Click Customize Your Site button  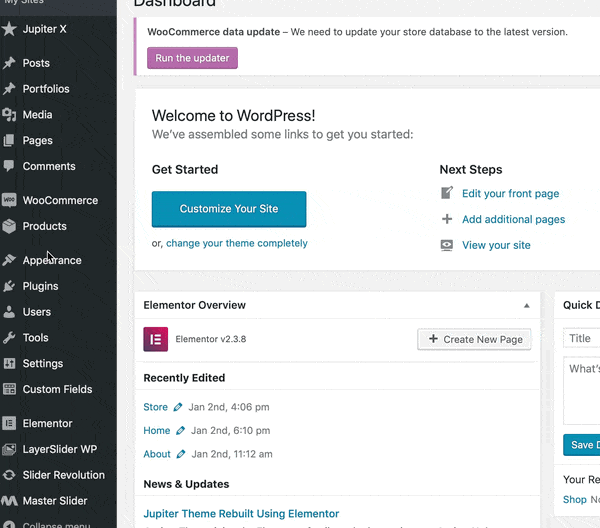pos(229,209)
